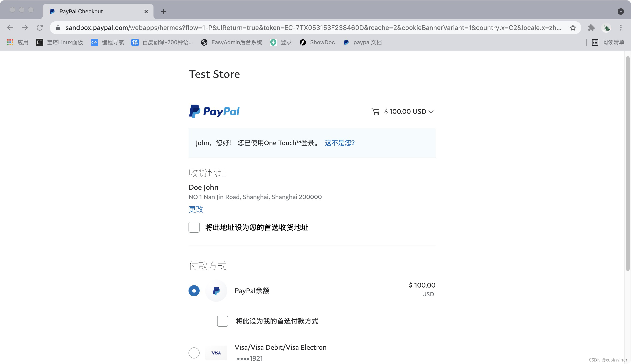Open EasyAdmin后台系统 bookmark

tap(231, 42)
